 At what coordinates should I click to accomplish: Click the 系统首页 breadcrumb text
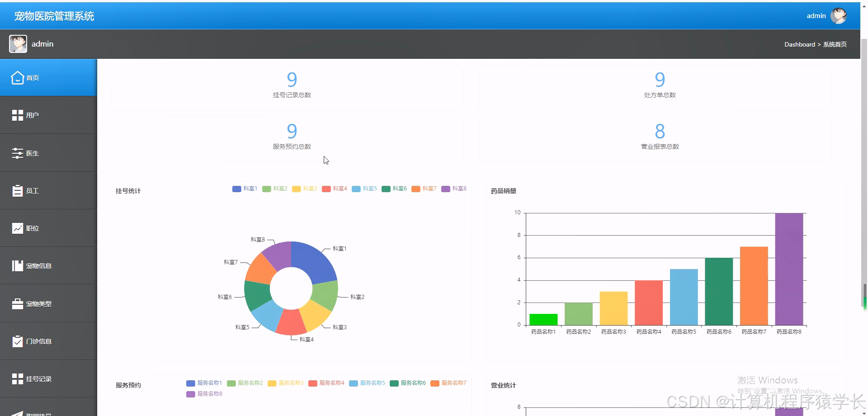click(x=835, y=44)
